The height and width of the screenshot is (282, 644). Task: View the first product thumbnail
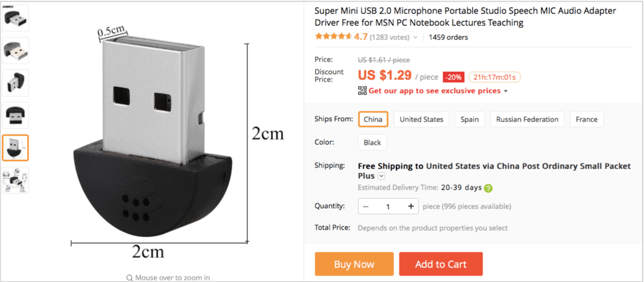(x=15, y=18)
